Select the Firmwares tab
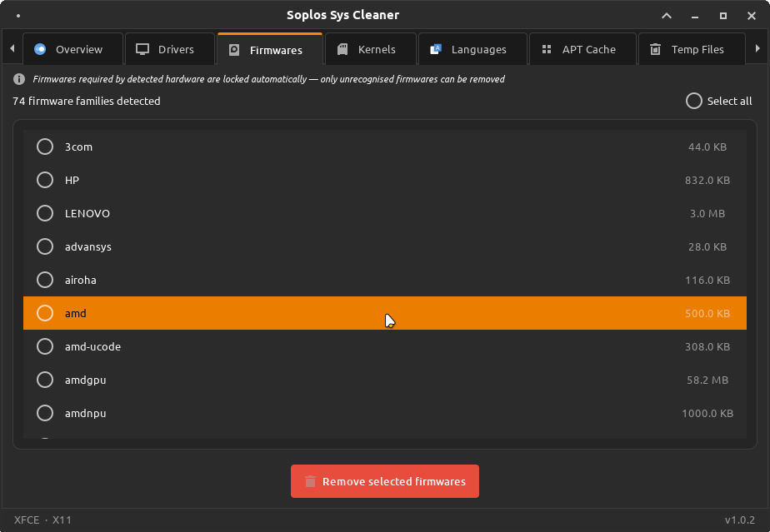Viewport: 770px width, 532px height. [270, 49]
